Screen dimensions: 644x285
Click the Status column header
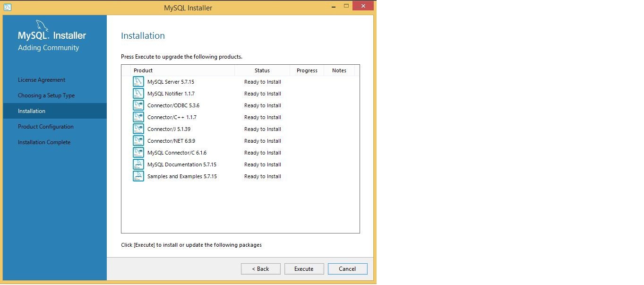[x=262, y=70]
